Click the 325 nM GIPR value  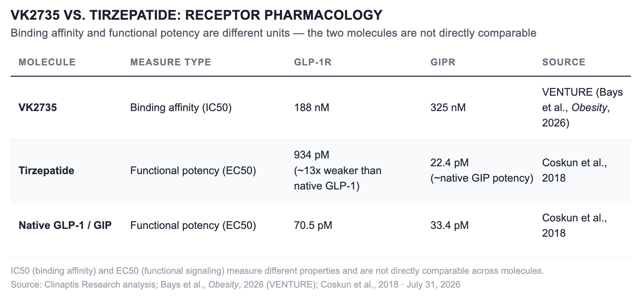(448, 108)
